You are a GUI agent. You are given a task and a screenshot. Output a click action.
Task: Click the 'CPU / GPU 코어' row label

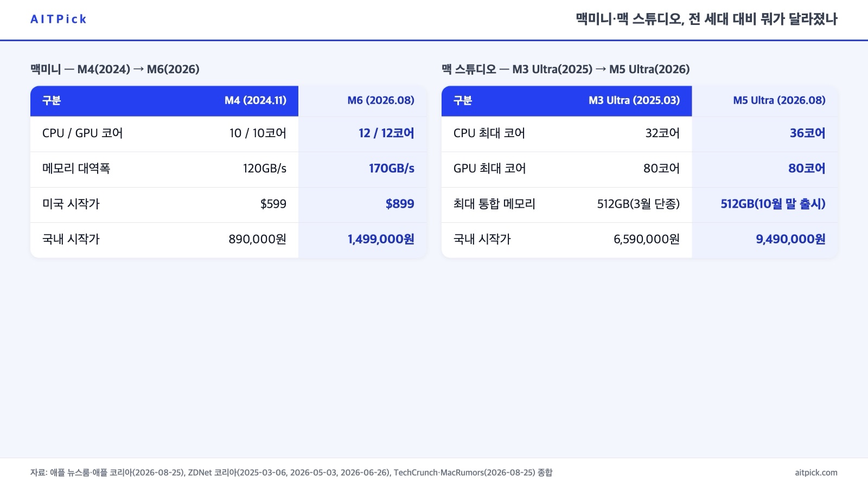pos(82,133)
